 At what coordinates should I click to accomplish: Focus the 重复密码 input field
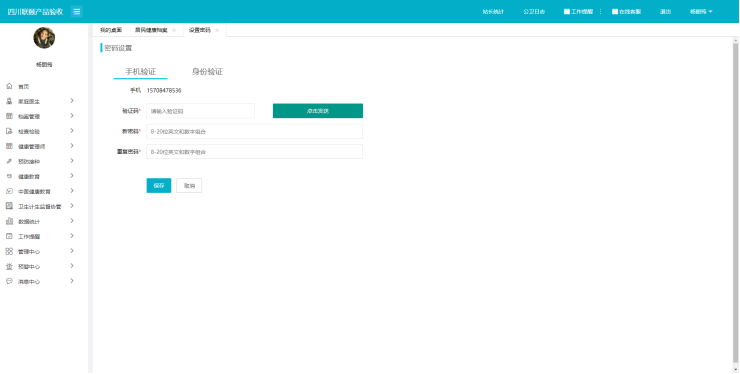[x=254, y=152]
